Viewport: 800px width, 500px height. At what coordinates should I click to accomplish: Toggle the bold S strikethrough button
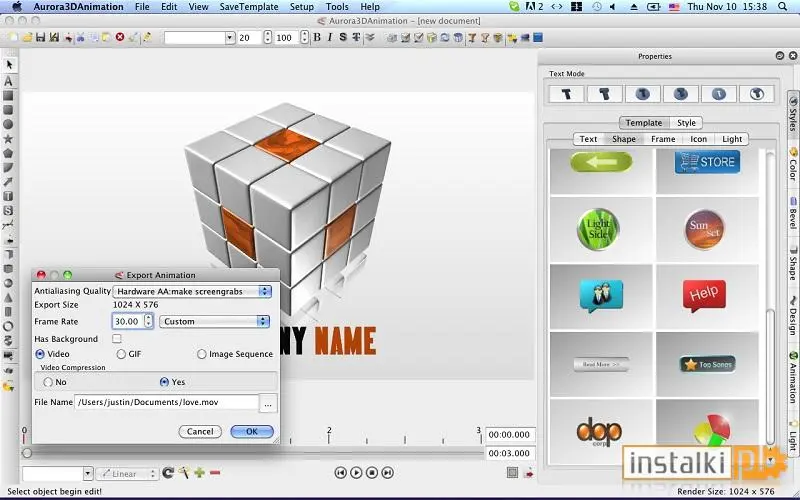pyautogui.click(x=343, y=37)
